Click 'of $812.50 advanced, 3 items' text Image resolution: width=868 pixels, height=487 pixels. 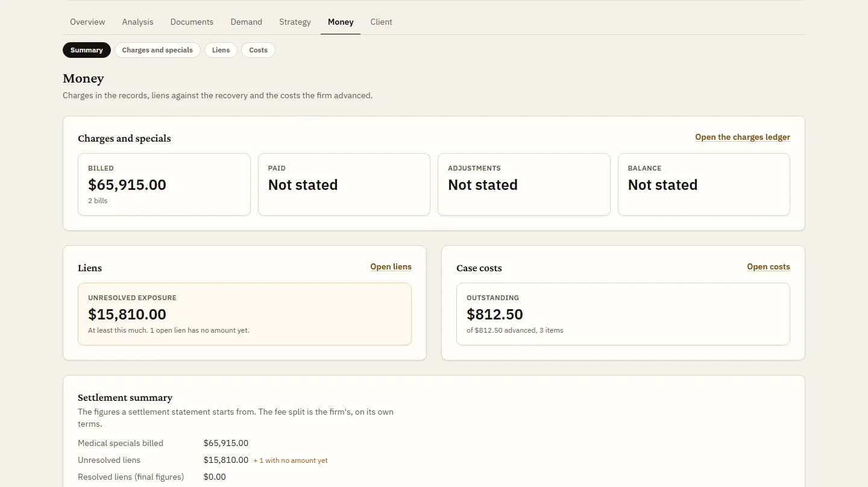click(x=515, y=330)
